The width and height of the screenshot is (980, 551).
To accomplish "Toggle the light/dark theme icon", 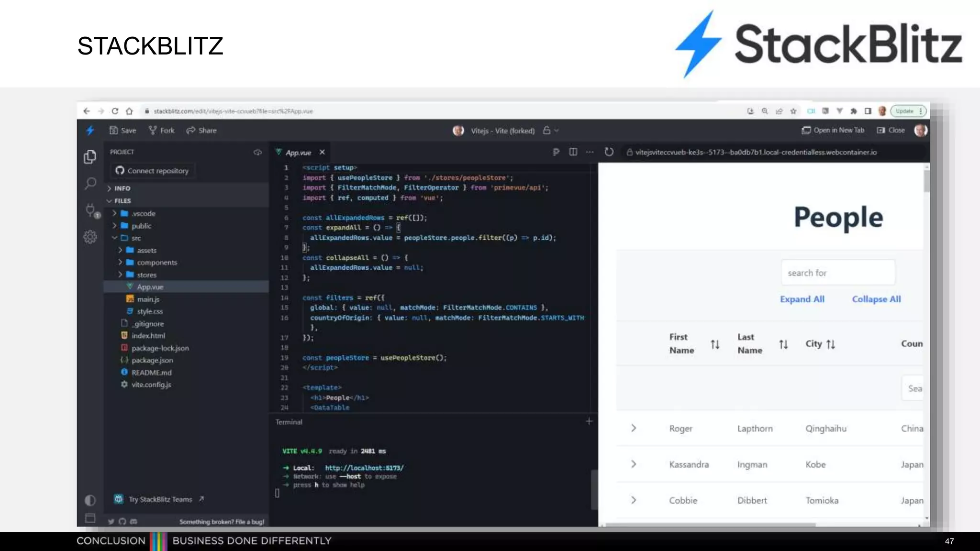I will (90, 500).
